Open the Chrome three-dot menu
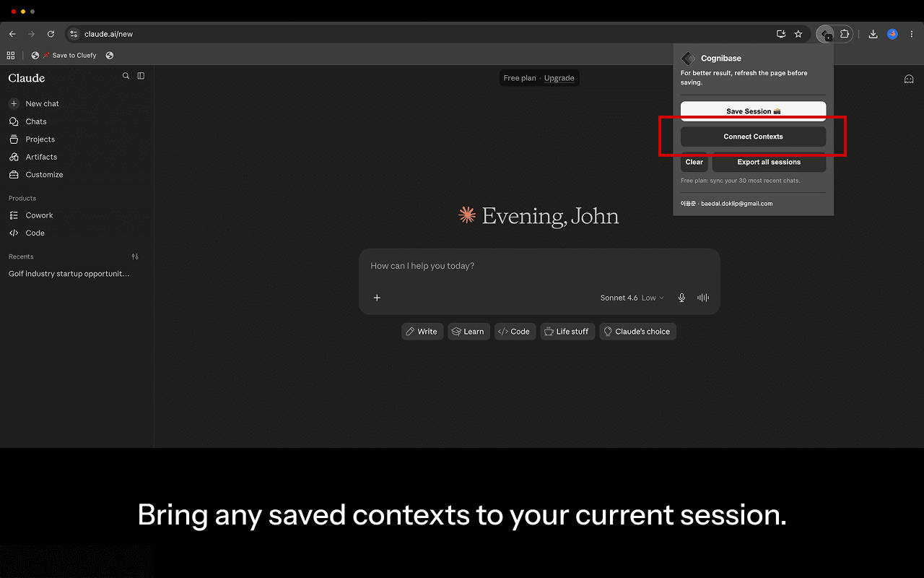The height and width of the screenshot is (578, 924). click(x=912, y=34)
